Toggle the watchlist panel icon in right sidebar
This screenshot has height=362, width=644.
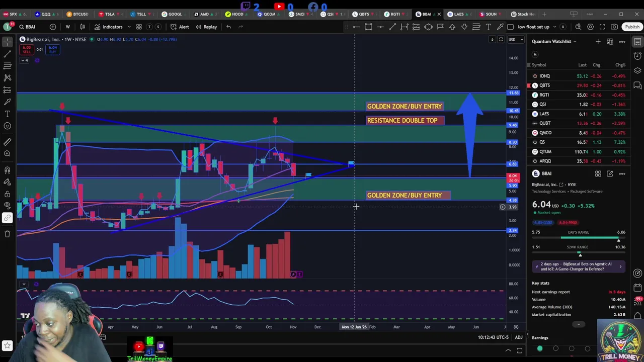(637, 41)
